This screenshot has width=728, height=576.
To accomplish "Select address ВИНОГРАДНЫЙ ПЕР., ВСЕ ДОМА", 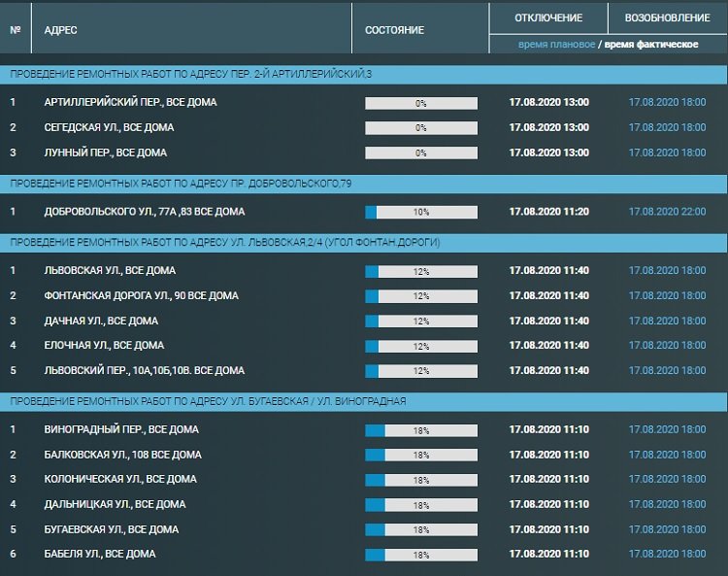I will click(121, 429).
